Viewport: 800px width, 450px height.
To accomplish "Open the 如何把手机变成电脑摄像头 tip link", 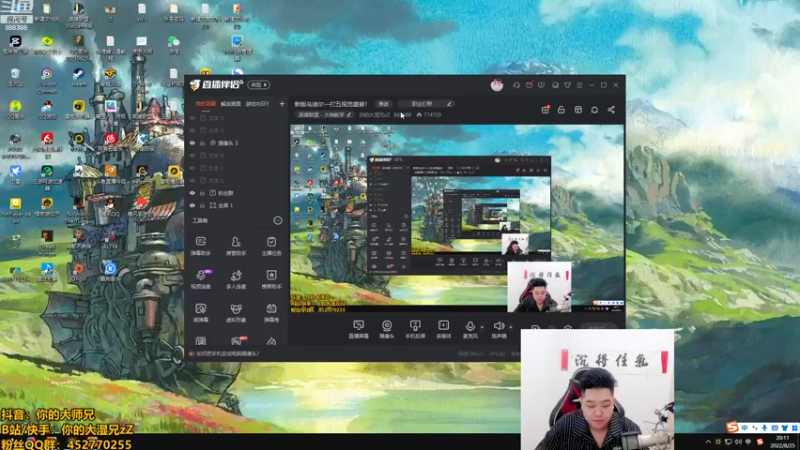I will (x=228, y=354).
